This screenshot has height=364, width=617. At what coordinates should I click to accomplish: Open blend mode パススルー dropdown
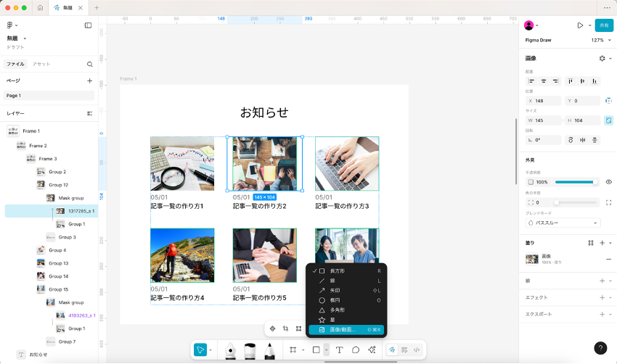563,223
